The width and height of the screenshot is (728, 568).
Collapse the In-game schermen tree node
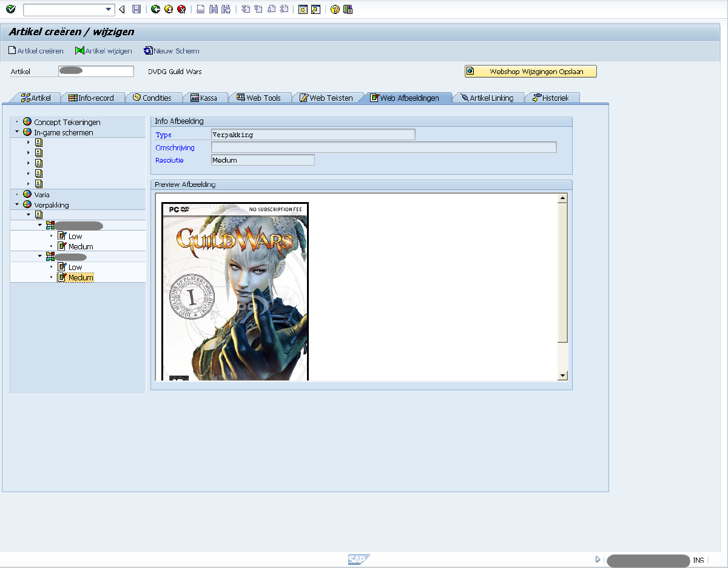click(x=17, y=132)
